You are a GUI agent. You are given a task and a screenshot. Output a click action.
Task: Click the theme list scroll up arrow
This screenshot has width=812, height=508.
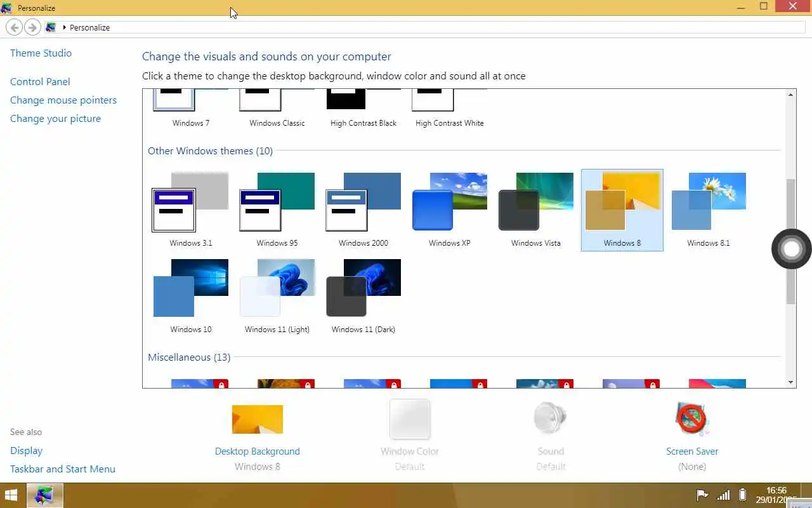[790, 95]
